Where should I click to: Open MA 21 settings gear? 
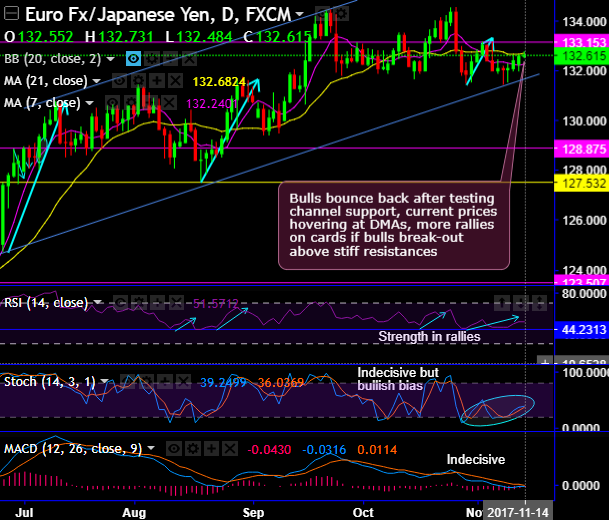(x=138, y=81)
